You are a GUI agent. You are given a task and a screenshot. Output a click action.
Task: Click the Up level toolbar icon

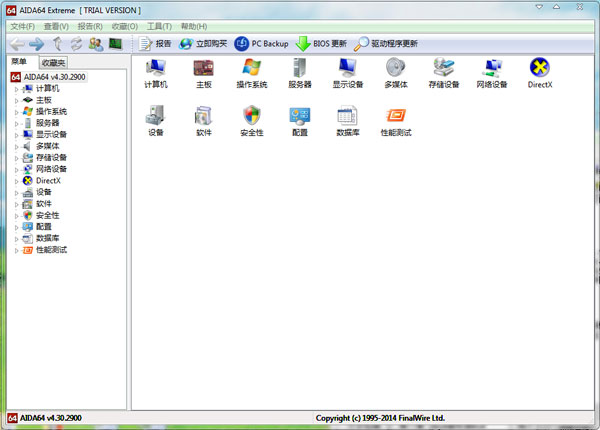pos(57,44)
